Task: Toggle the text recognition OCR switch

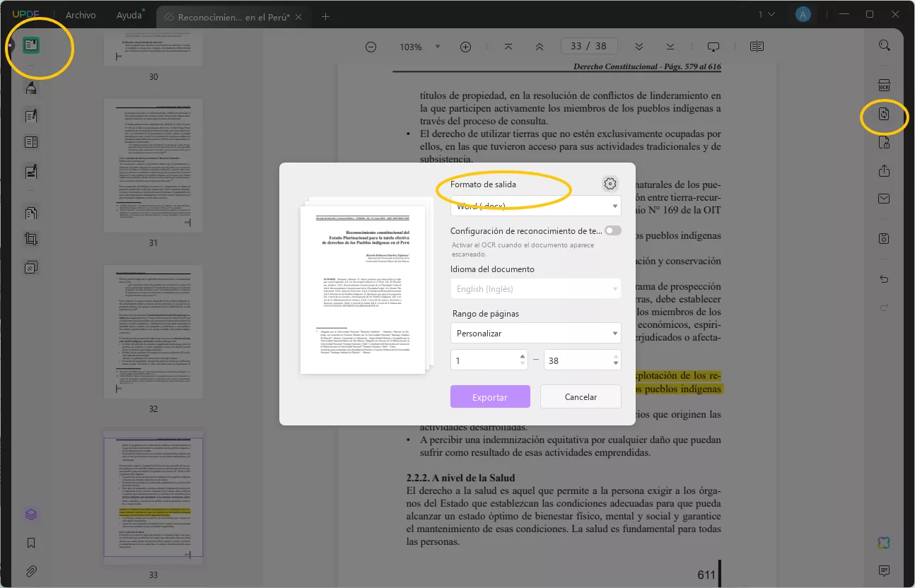Action: tap(613, 230)
